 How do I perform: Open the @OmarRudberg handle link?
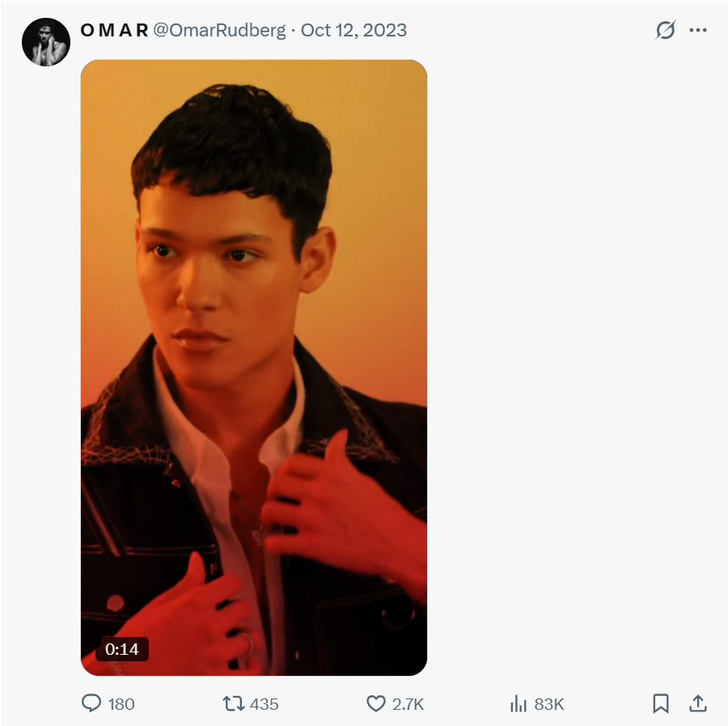[219, 31]
